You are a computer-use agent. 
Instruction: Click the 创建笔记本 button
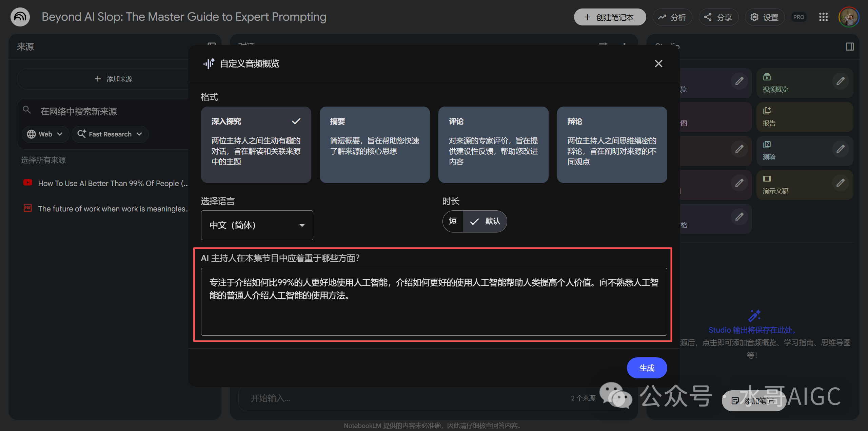(x=610, y=17)
